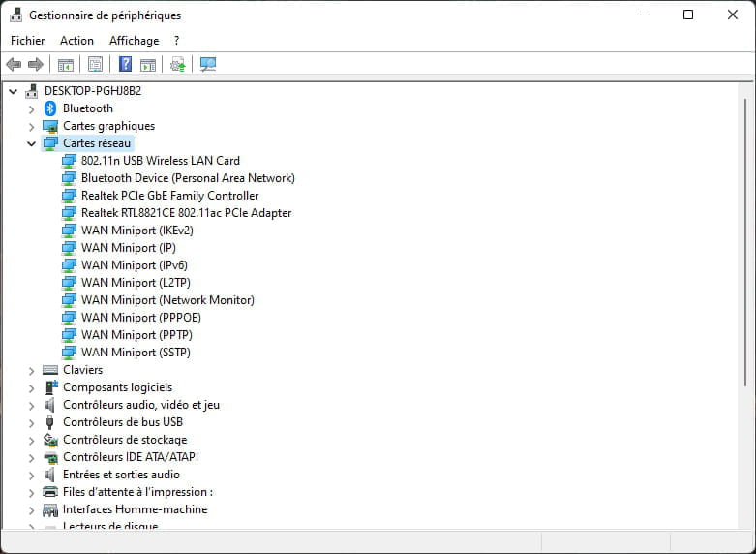Click Scan for hardware changes monitor icon
Image resolution: width=756 pixels, height=554 pixels.
point(208,64)
